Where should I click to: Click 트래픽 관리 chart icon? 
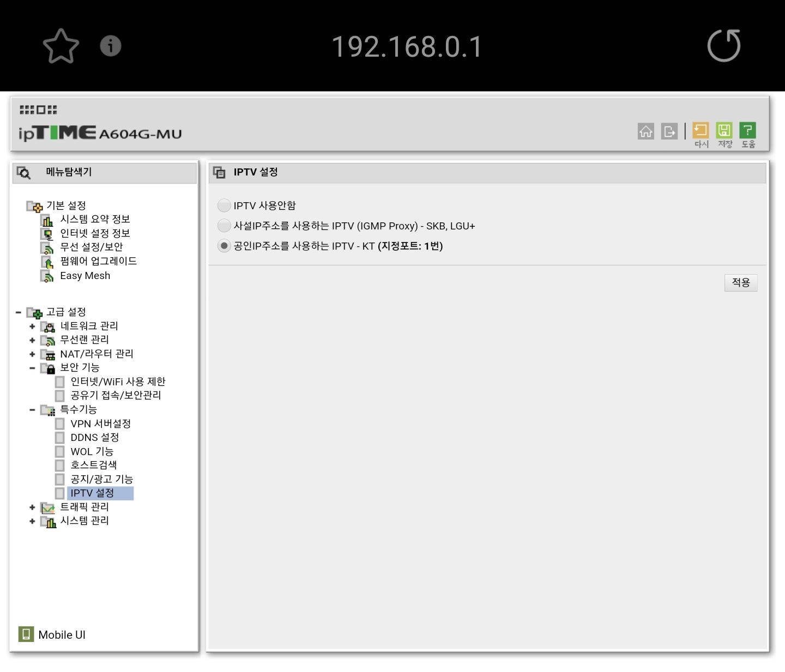click(48, 507)
